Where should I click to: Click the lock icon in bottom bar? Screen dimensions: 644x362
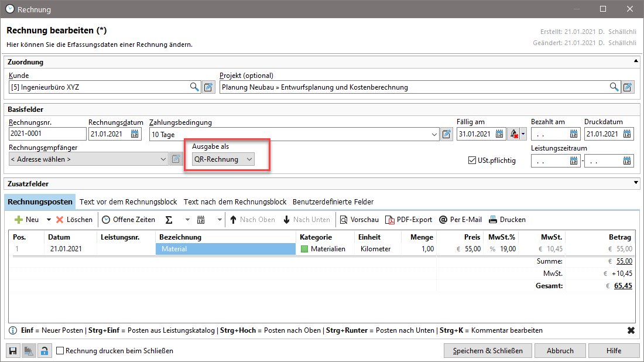point(44,351)
